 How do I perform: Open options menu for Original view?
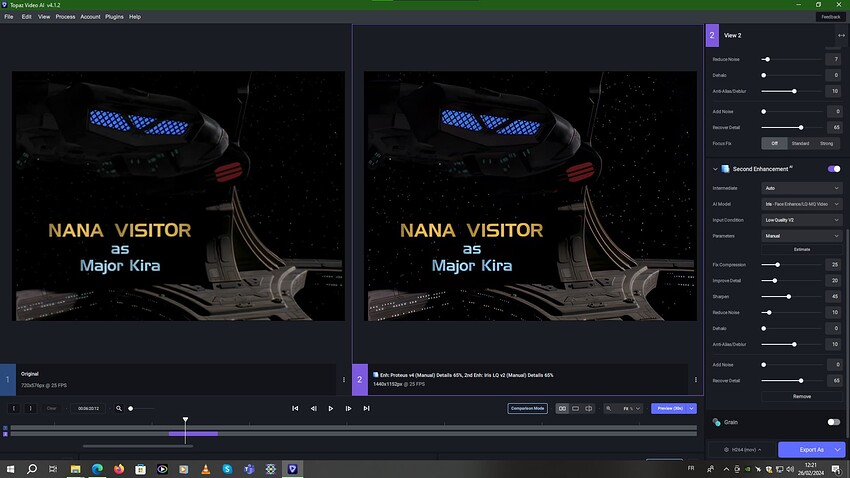tap(344, 379)
